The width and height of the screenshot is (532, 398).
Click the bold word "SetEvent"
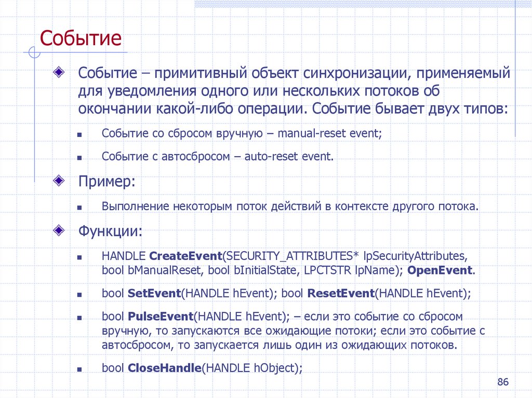(x=154, y=293)
